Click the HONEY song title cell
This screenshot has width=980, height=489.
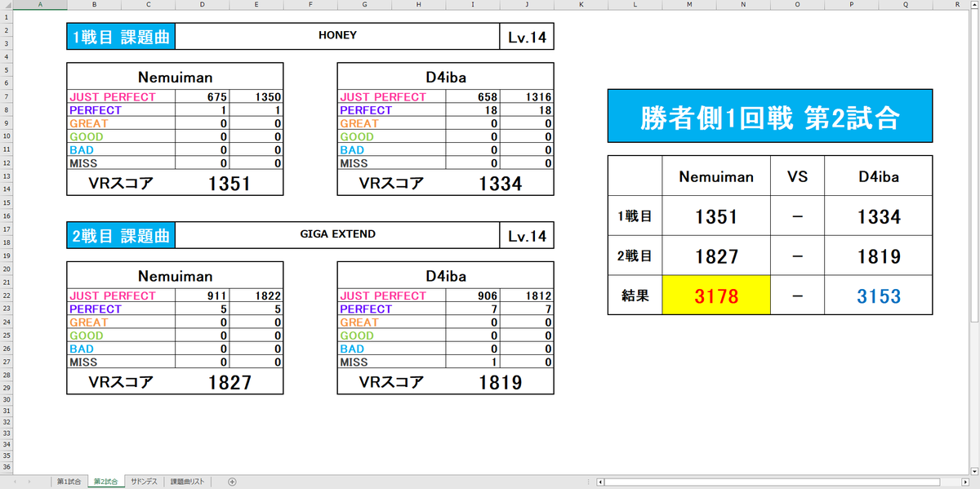(337, 36)
